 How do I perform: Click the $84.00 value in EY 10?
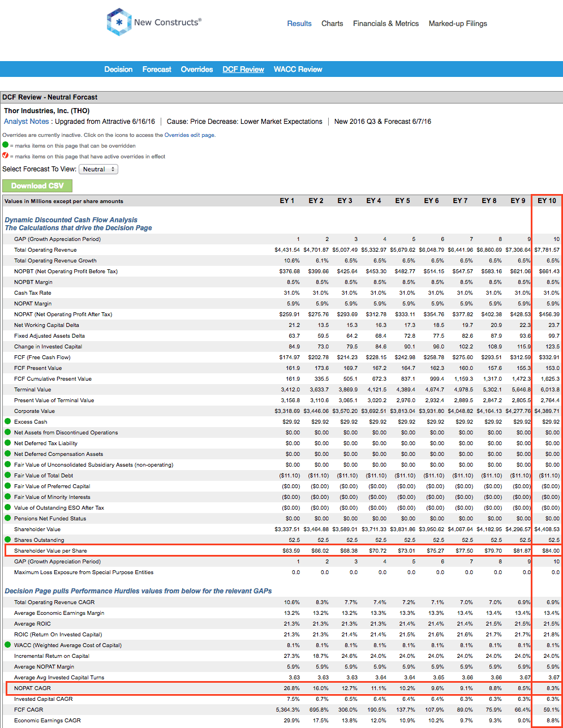551,551
